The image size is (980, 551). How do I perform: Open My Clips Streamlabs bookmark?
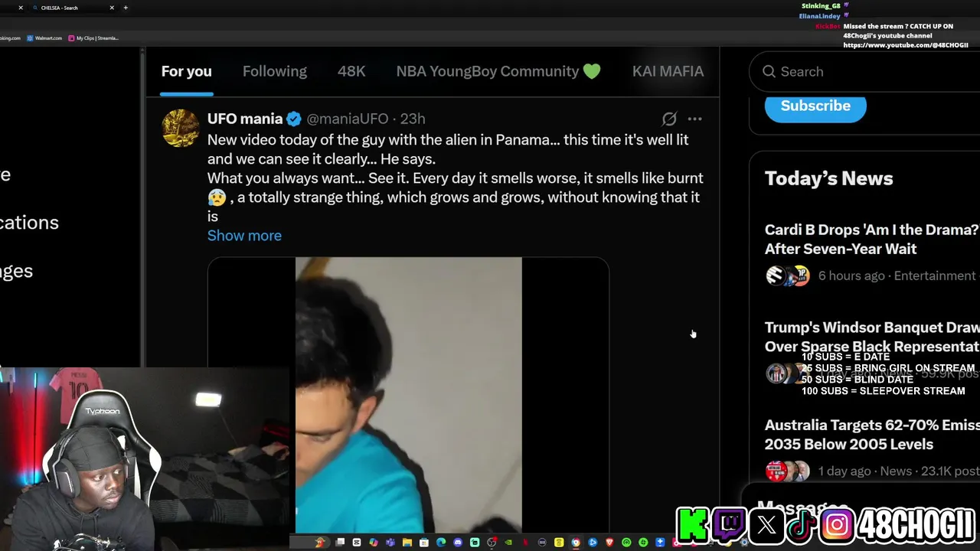[93, 37]
